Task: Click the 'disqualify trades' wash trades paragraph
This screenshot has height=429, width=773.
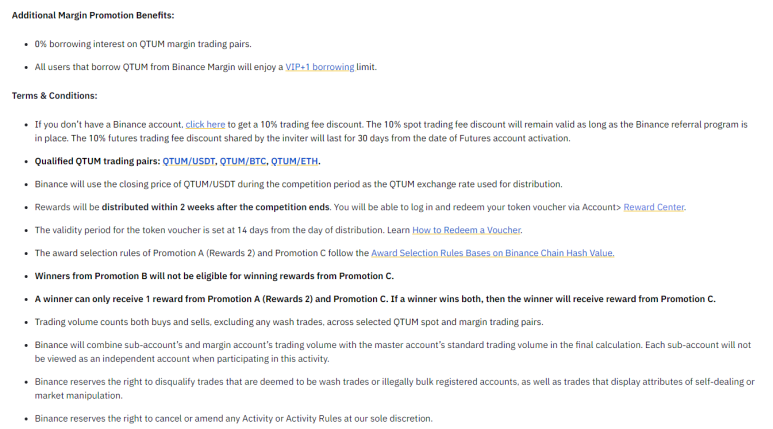Action: click(x=394, y=389)
